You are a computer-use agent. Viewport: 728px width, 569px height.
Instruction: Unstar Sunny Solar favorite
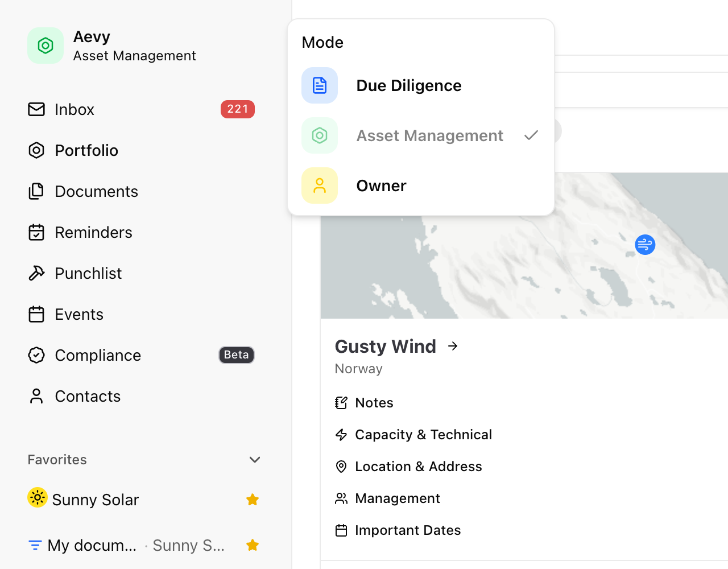[253, 500]
